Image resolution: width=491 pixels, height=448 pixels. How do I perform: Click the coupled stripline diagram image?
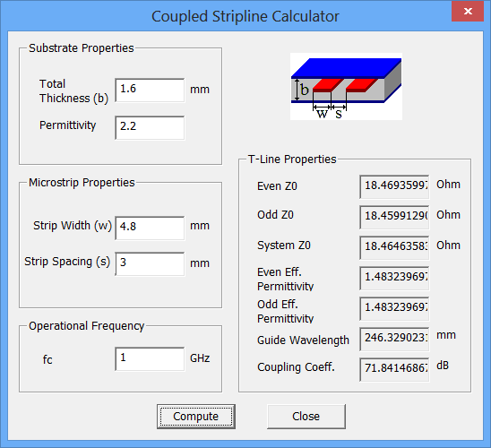pyautogui.click(x=346, y=86)
